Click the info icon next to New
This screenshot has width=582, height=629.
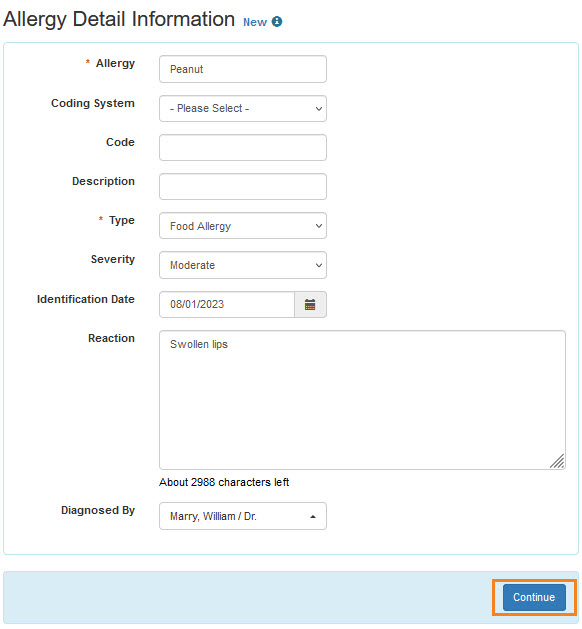(x=277, y=22)
